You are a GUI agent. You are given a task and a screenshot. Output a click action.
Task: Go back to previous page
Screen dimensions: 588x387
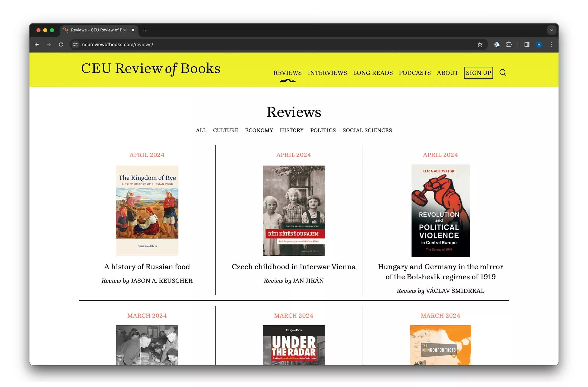pos(37,44)
